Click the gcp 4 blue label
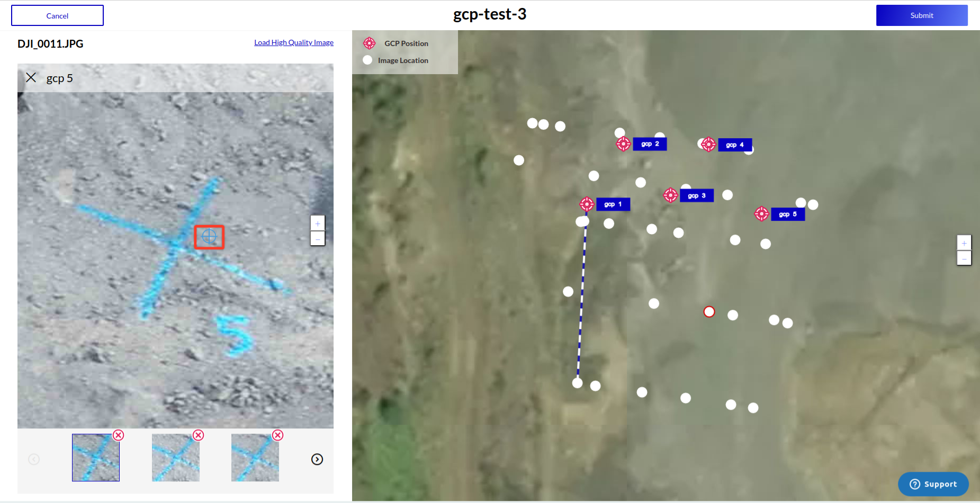The width and height of the screenshot is (980, 503). click(x=735, y=145)
